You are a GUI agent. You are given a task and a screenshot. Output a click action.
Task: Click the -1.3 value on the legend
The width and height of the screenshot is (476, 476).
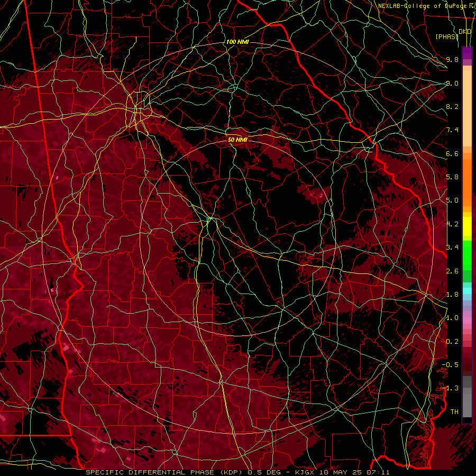[x=451, y=388]
